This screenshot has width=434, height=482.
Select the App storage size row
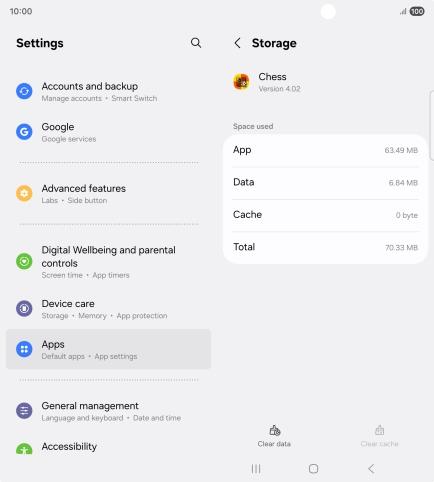pyautogui.click(x=325, y=150)
